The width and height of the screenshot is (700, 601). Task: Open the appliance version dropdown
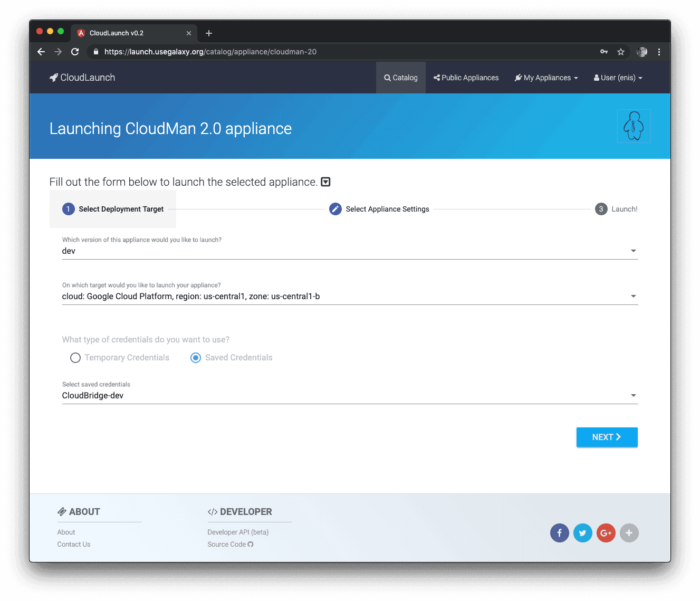[349, 251]
